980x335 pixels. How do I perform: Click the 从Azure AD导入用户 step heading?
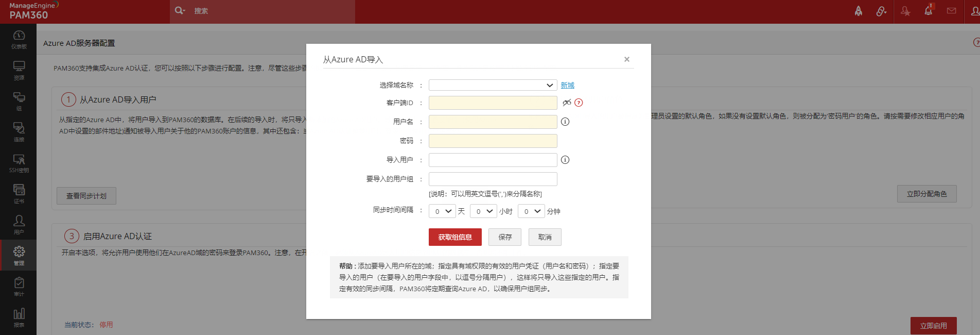[x=118, y=99]
